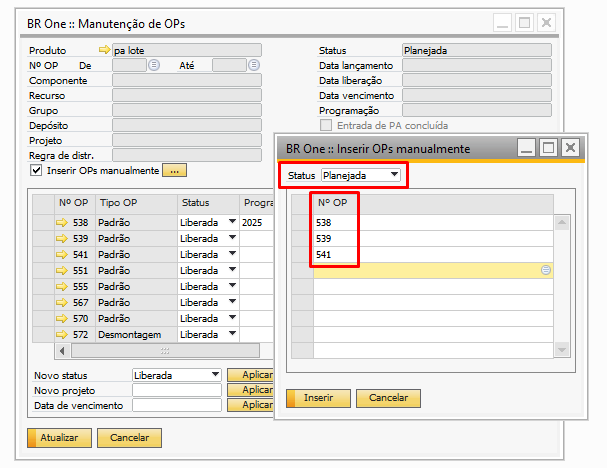This screenshot has height=468, width=607.
Task: Click the selection icon in the empty yellow OP row
Action: pyautogui.click(x=546, y=270)
